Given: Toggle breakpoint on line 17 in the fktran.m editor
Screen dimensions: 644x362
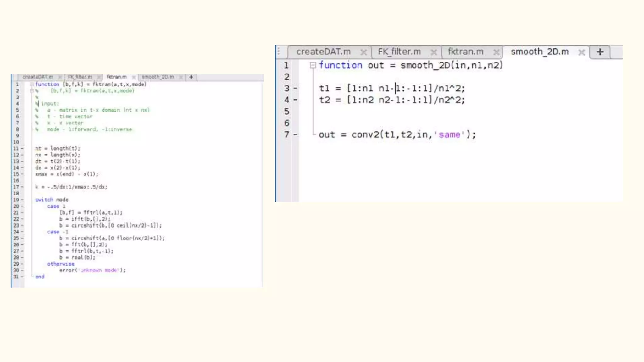Looking at the screenshot, I should [x=22, y=187].
